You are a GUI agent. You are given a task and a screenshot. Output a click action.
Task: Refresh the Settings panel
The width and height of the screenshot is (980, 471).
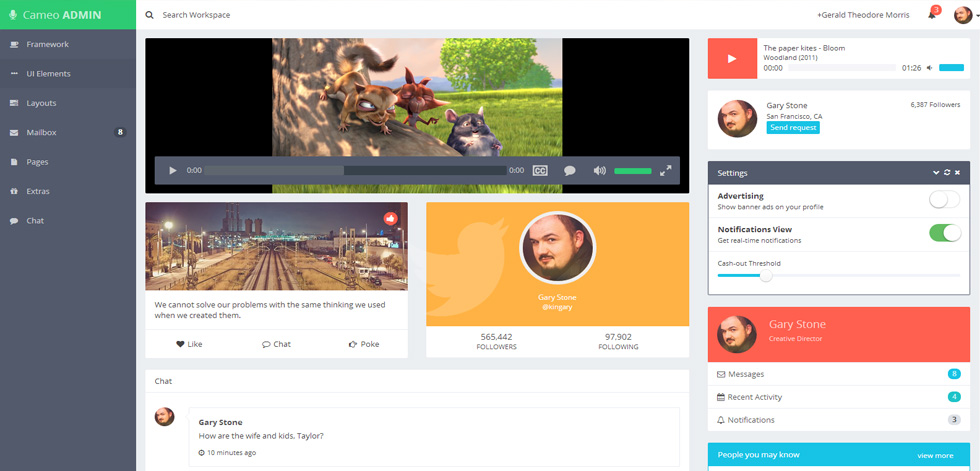coord(947,172)
